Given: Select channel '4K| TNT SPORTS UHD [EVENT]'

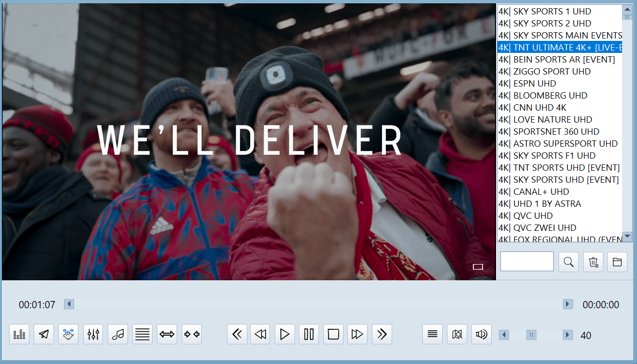Looking at the screenshot, I should pos(560,167).
